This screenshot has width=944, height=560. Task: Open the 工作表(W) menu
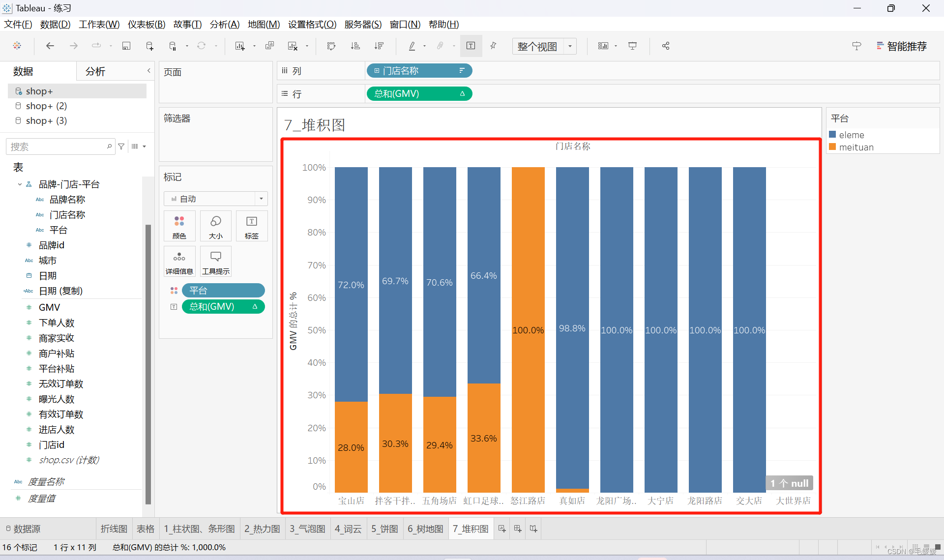(99, 24)
